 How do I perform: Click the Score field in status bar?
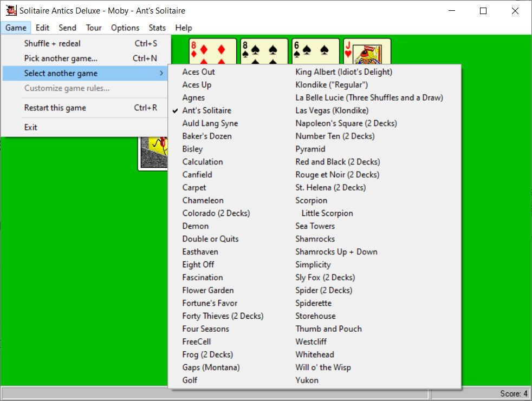(512, 393)
